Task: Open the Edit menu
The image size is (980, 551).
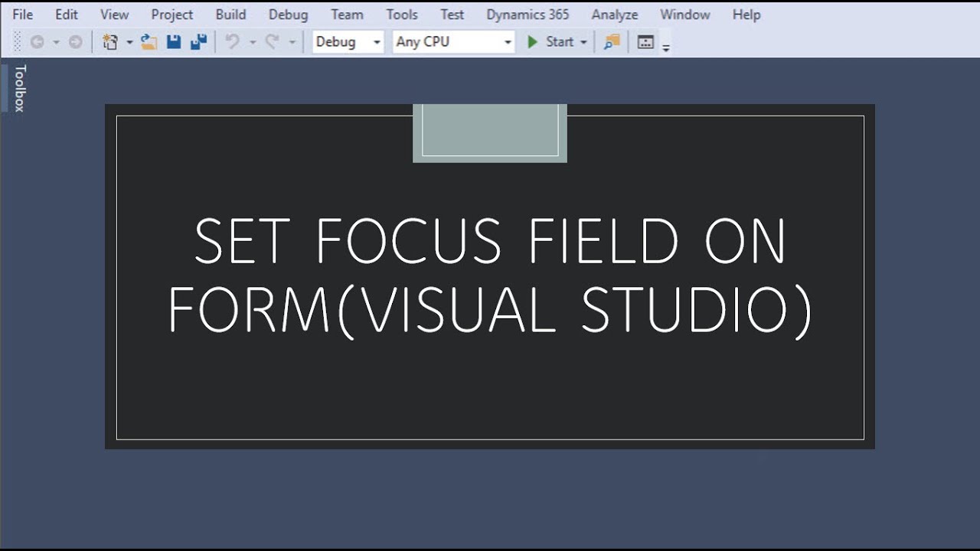Action: [x=67, y=15]
